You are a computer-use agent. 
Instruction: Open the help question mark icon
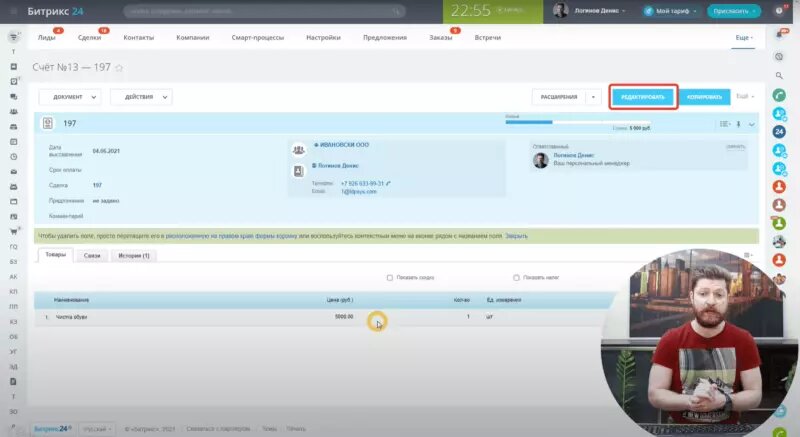click(x=779, y=11)
